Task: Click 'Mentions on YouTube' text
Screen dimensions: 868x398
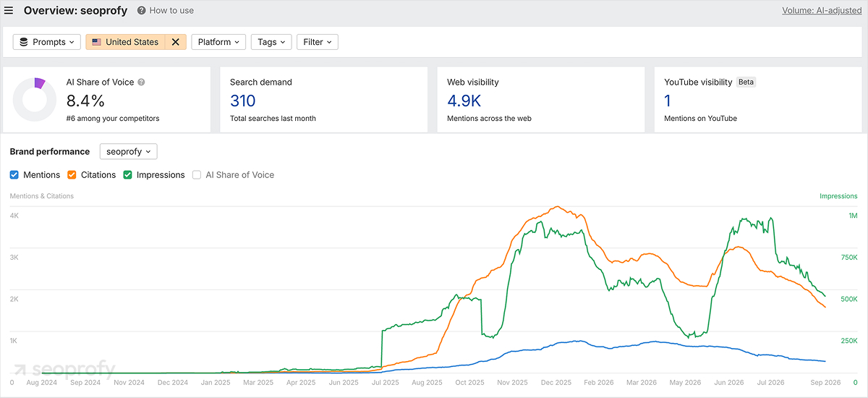Action: (700, 118)
